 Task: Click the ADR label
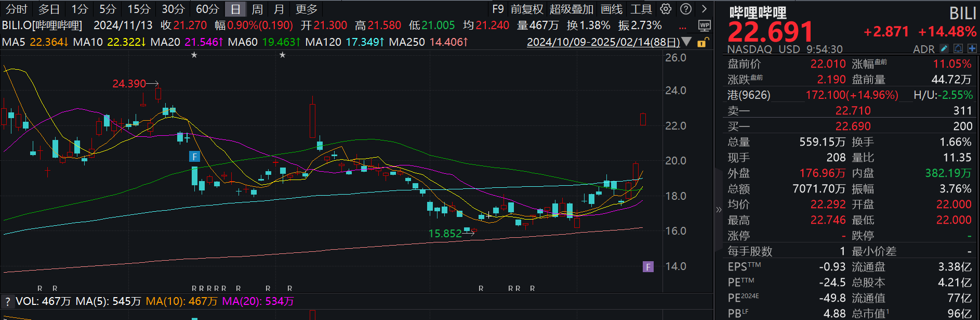924,49
